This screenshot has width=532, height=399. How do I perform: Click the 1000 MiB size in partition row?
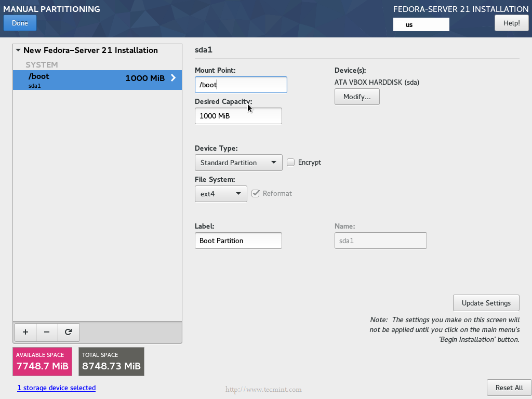click(x=145, y=78)
